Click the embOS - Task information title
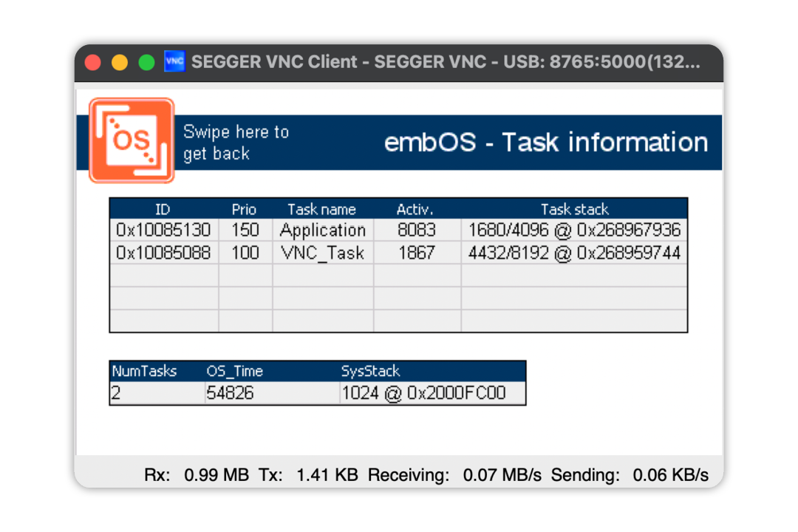This screenshot has height=532, width=798. (545, 142)
